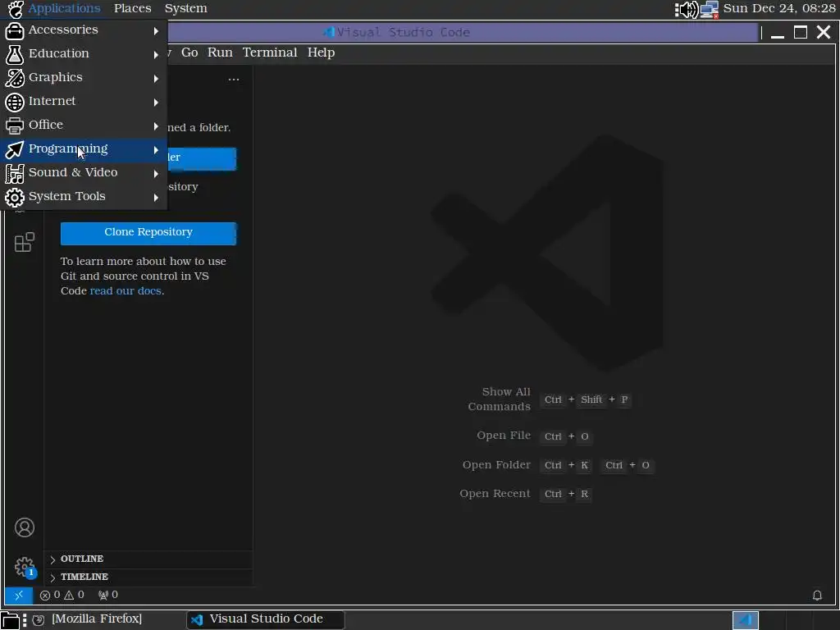
Task: Expand the Programming submenu arrow
Action: [x=156, y=150]
